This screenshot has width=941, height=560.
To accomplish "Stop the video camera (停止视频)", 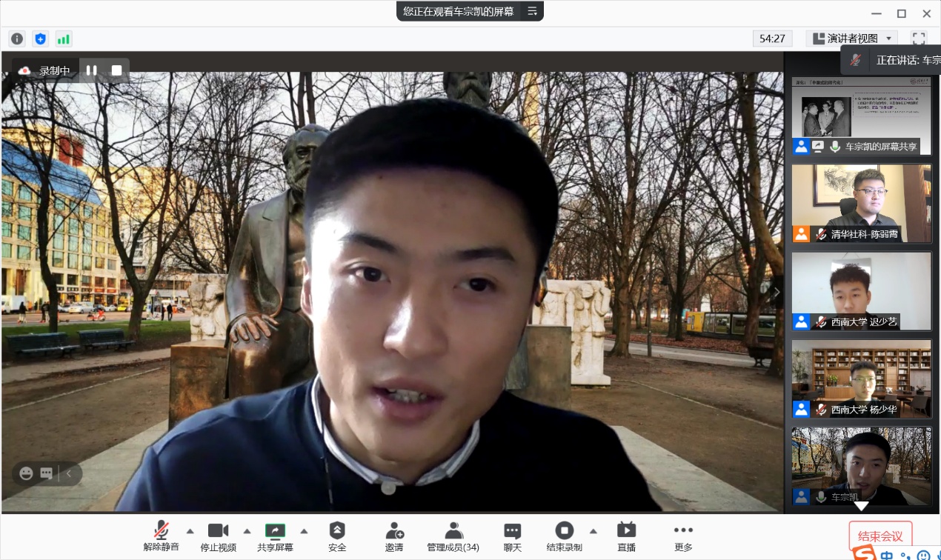I will tap(219, 537).
